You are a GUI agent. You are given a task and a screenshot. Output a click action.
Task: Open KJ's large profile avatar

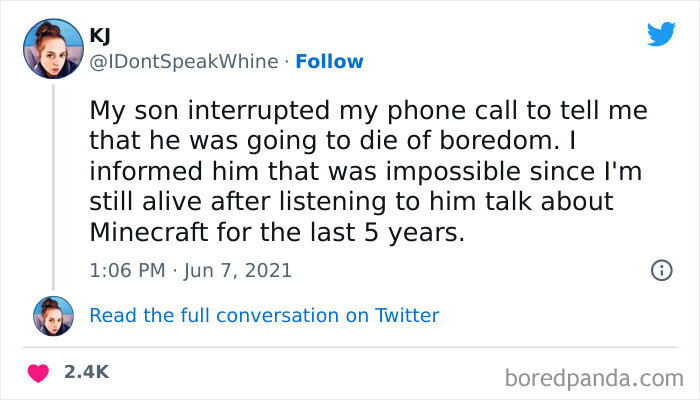tap(54, 48)
